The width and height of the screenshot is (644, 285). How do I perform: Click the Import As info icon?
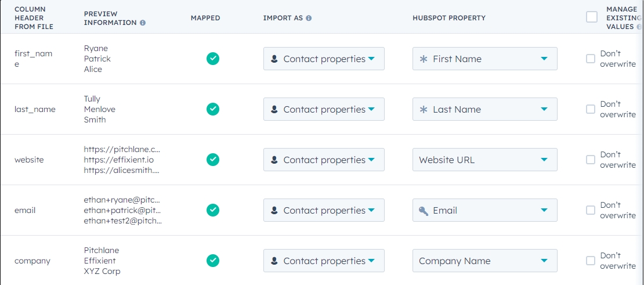tap(309, 18)
